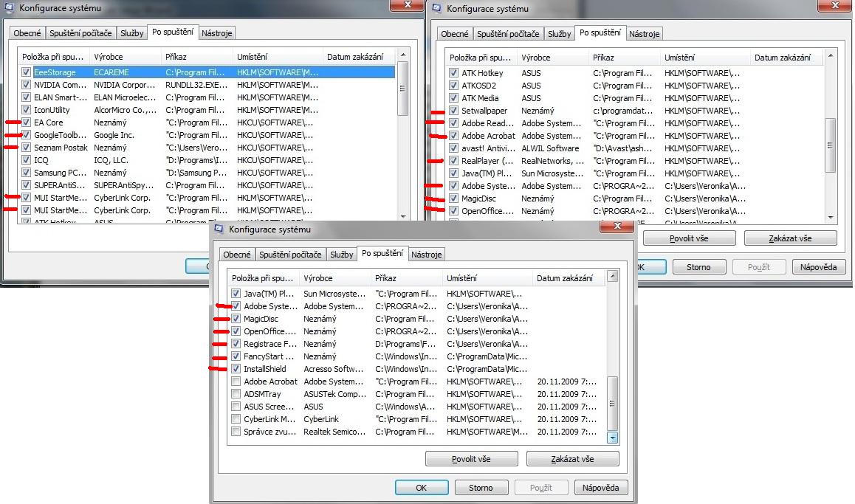
Task: Enable ADSMTray in the front window
Action: point(236,393)
